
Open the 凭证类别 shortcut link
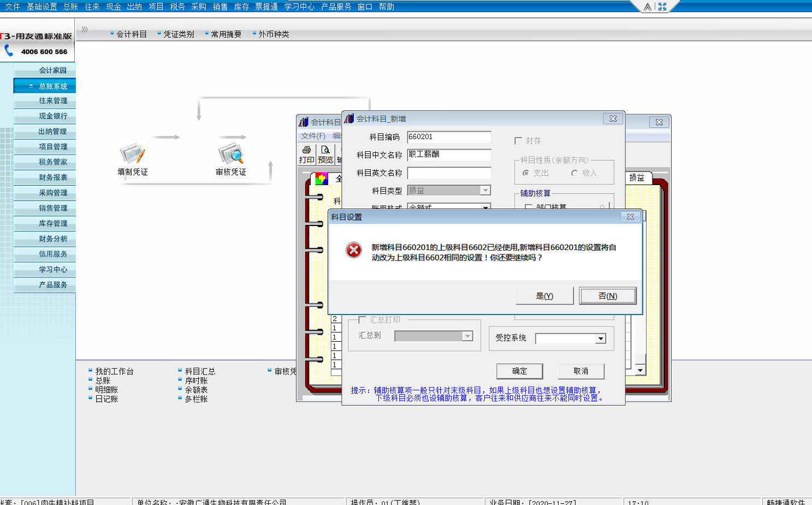[x=179, y=34]
